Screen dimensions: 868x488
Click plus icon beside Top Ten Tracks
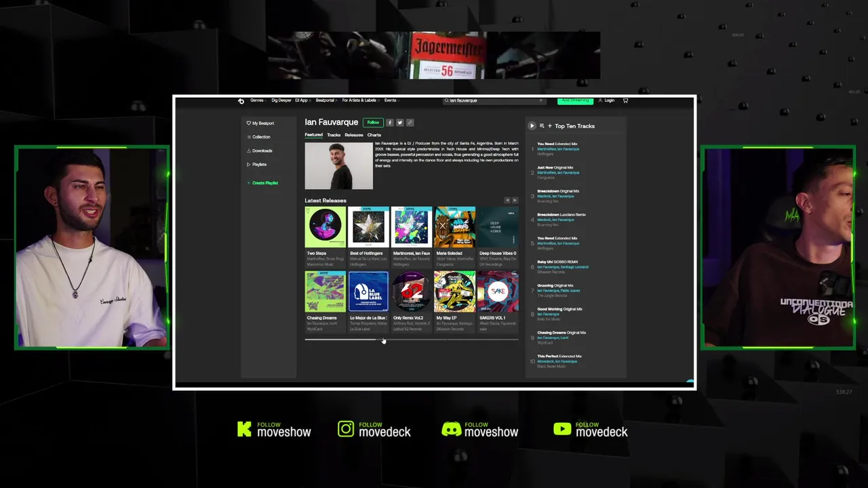pos(550,126)
